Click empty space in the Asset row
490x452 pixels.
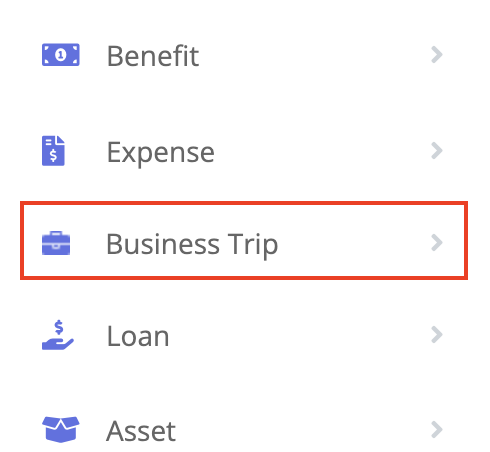[300, 430]
